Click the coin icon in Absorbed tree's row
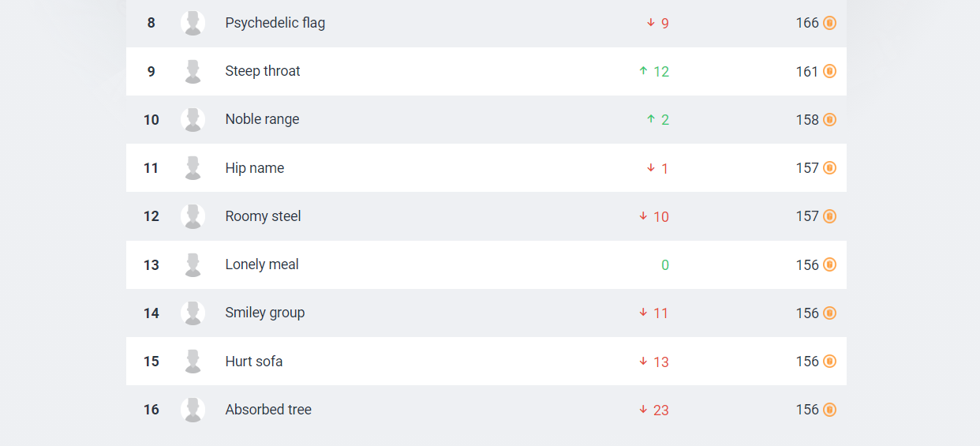Viewport: 980px width, 446px height. (x=829, y=410)
